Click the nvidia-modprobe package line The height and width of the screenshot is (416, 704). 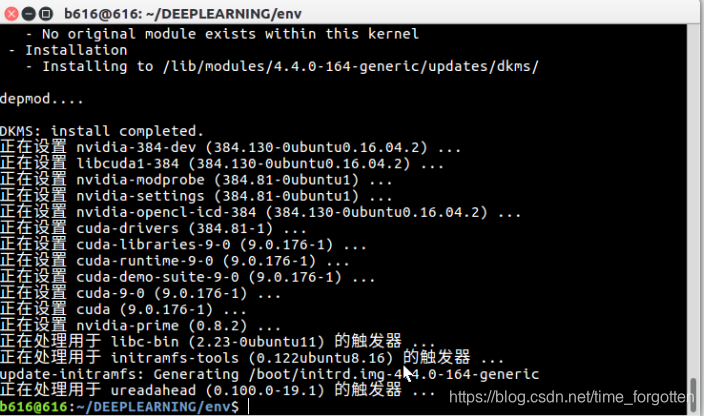tap(196, 180)
